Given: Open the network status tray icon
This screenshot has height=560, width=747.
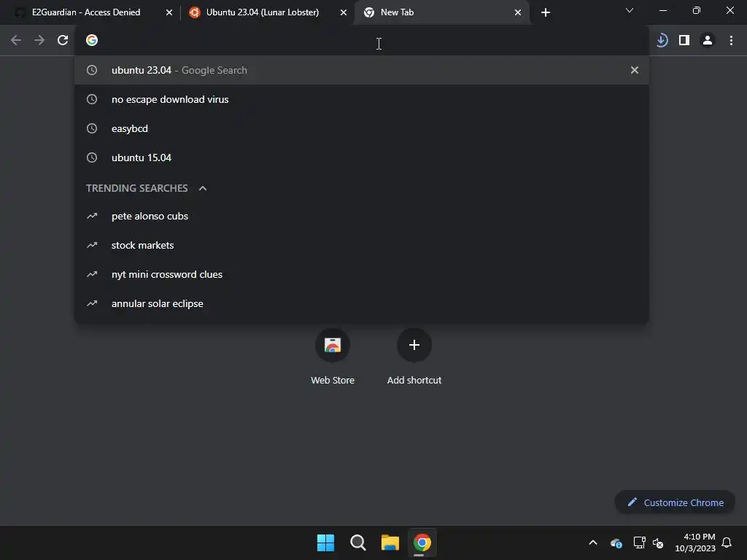Looking at the screenshot, I should pos(639,542).
